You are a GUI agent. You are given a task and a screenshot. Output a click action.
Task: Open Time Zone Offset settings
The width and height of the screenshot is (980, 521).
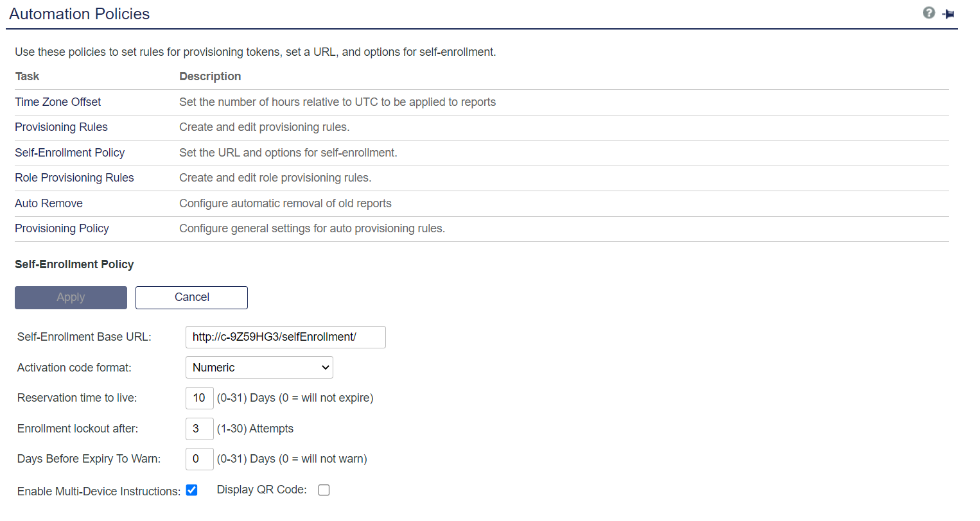pos(57,101)
